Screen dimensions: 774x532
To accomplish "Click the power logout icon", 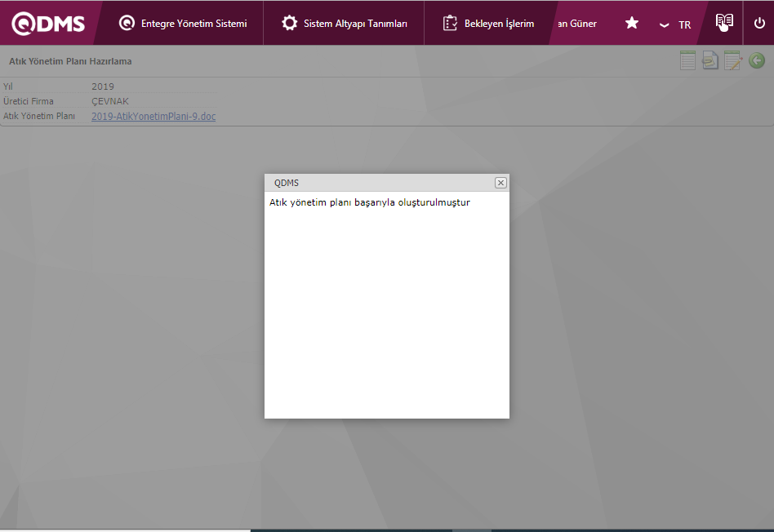I will tap(759, 23).
